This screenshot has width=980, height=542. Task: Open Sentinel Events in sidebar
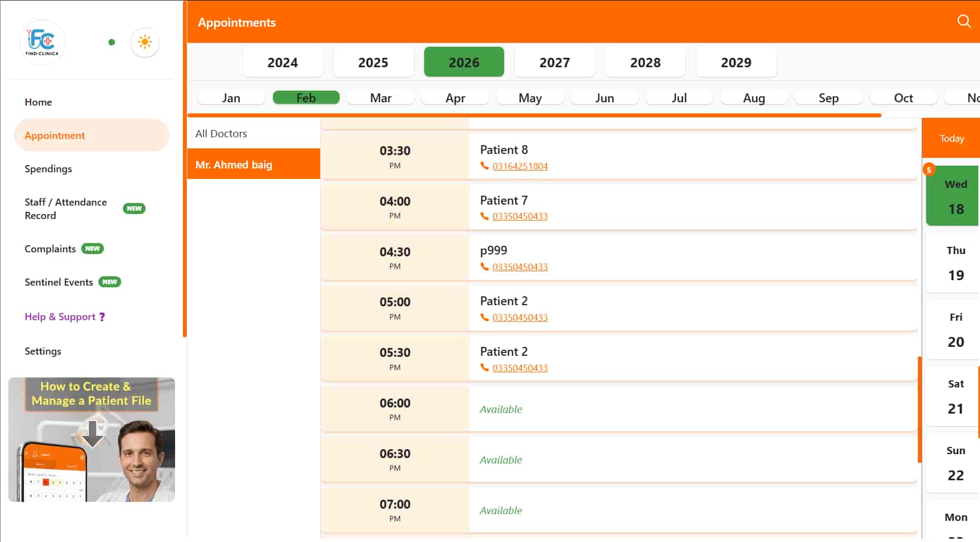[59, 282]
